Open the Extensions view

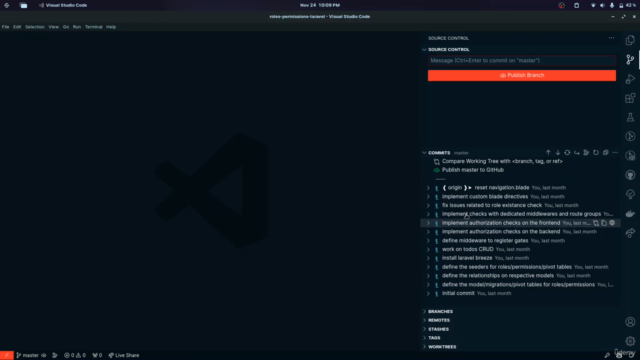tap(630, 98)
